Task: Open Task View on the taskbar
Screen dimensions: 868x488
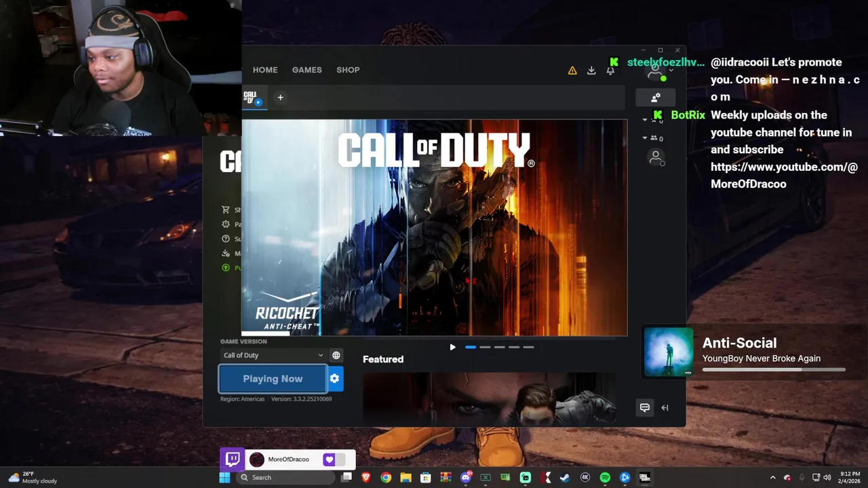Action: click(x=347, y=478)
